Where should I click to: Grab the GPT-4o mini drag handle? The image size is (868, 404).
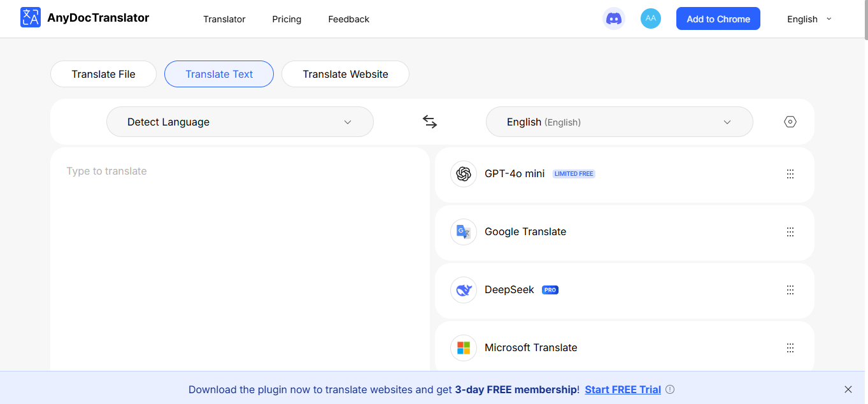pyautogui.click(x=790, y=174)
